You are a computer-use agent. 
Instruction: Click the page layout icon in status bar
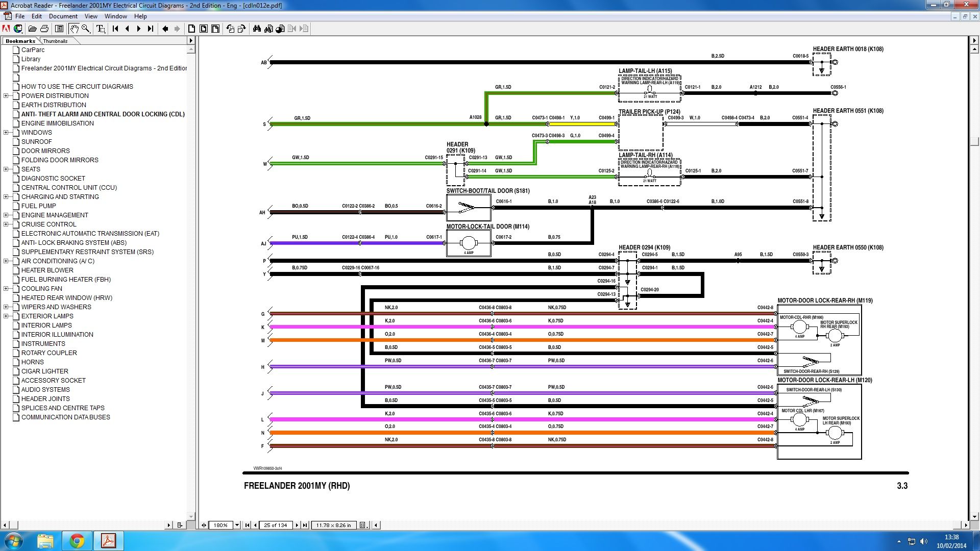coord(363,525)
